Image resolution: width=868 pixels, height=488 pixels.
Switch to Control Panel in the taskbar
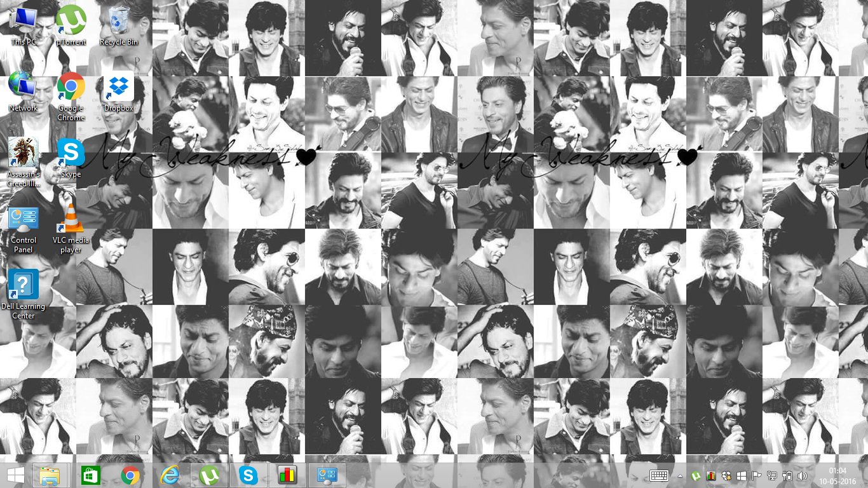point(327,475)
